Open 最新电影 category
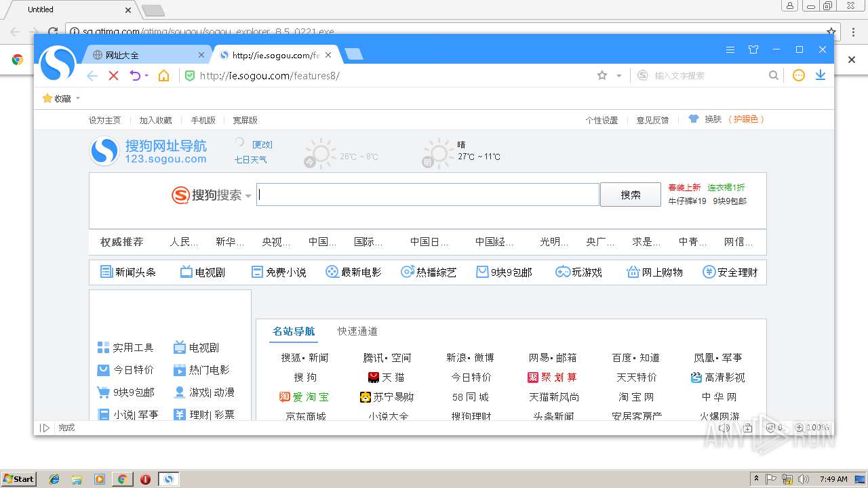Screen dimensions: 868x488 pos(354,272)
